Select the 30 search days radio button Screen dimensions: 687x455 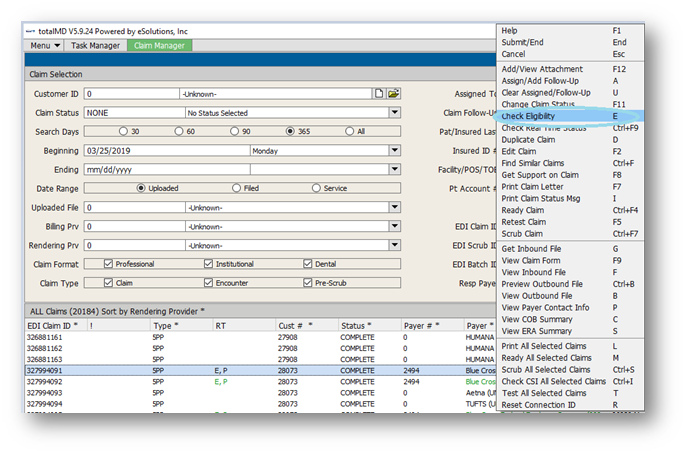[124, 131]
